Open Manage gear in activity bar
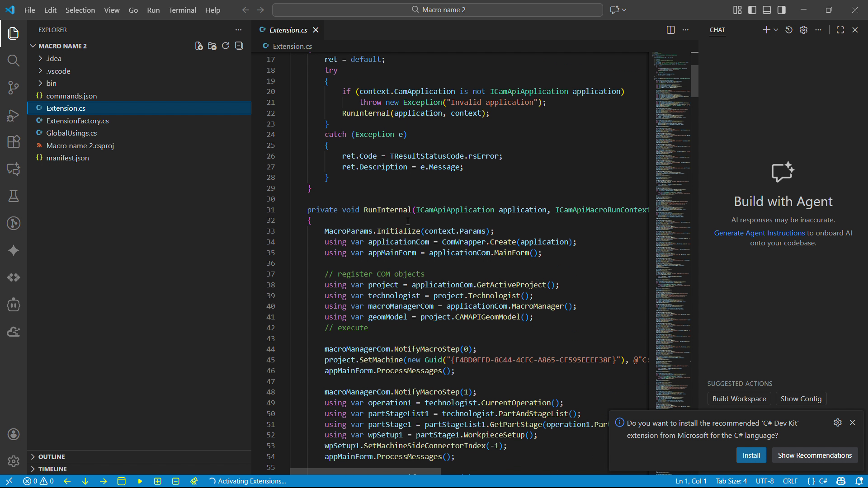Screen dimensions: 868x488 tap(14, 461)
